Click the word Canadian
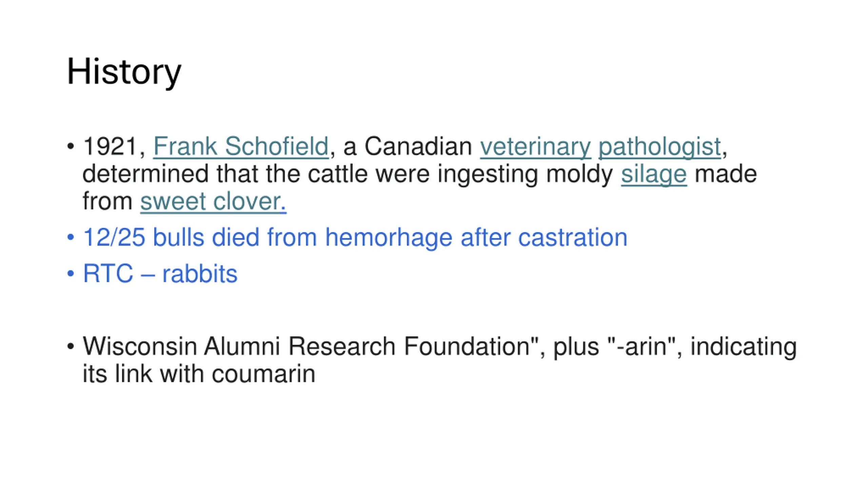The image size is (868, 488). coord(418,147)
